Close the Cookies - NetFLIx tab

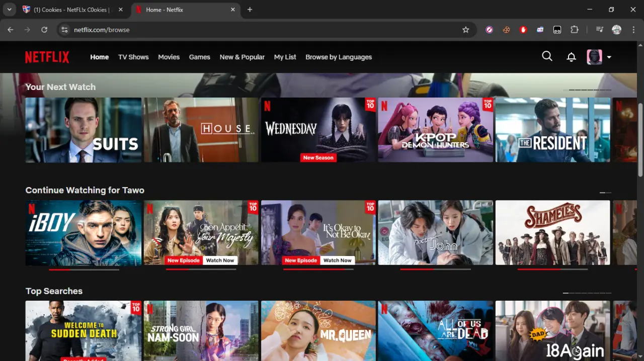[121, 10]
